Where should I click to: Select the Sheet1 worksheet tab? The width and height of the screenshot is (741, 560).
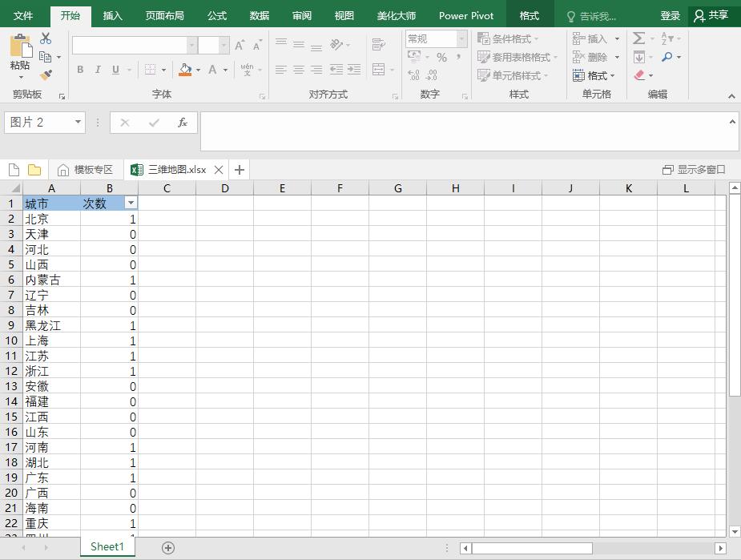[x=107, y=546]
